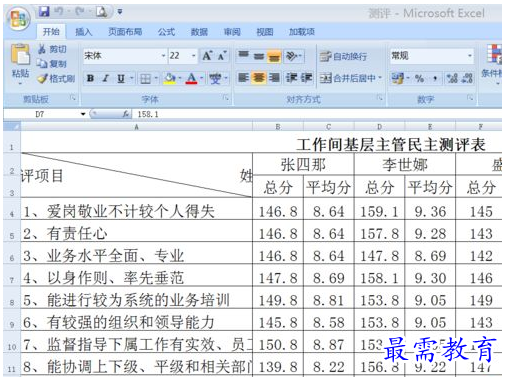Open the clipboard group dialog launcher
This screenshot has width=505, height=381.
73,98
